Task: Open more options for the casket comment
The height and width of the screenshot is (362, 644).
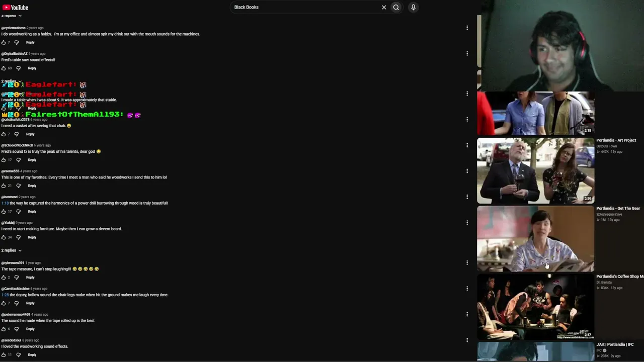Action: tap(467, 119)
